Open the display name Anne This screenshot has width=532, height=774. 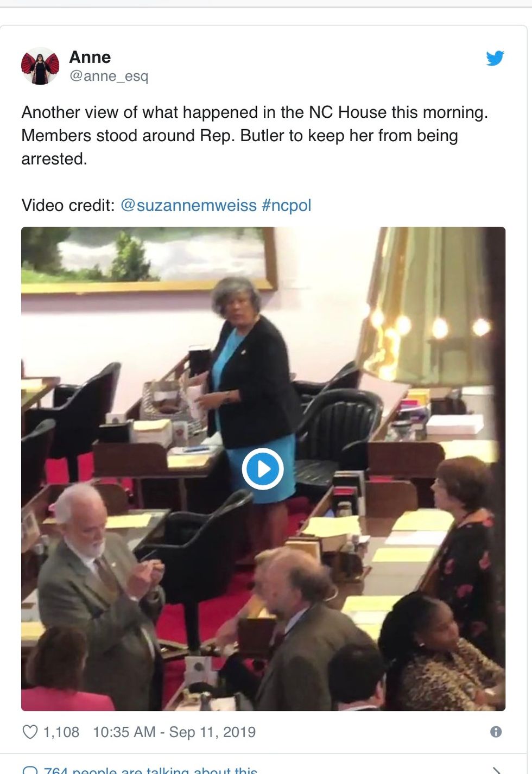pos(90,57)
